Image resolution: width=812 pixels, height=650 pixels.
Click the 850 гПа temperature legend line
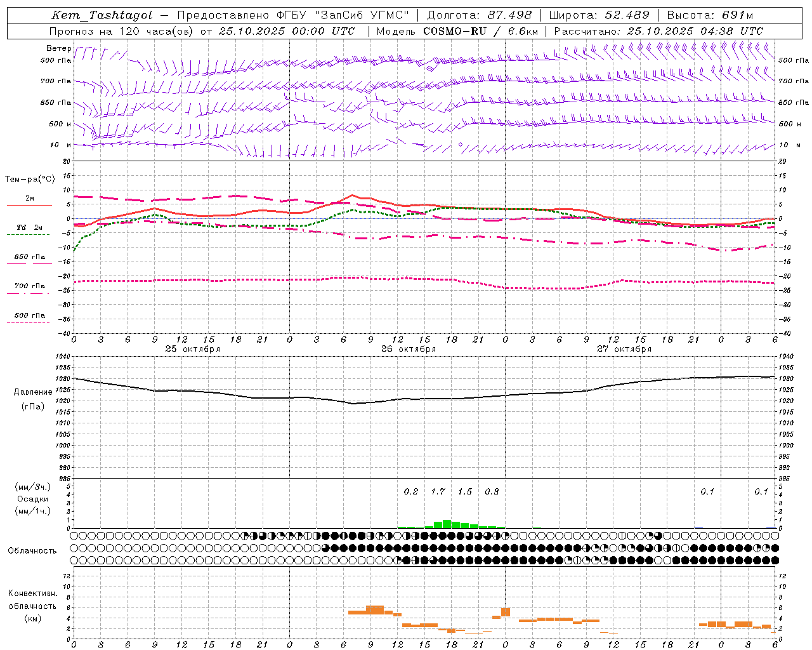pos(28,263)
